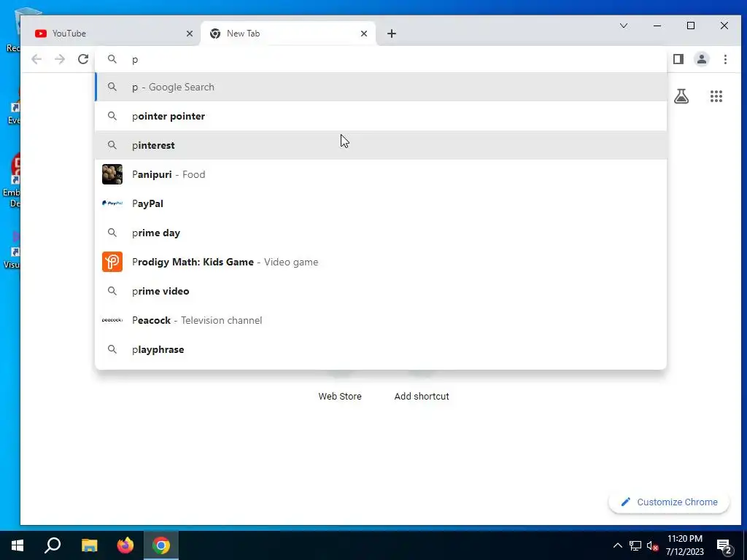Choose the 'pinterest' suggestion
The height and width of the screenshot is (560, 747).
[381, 145]
